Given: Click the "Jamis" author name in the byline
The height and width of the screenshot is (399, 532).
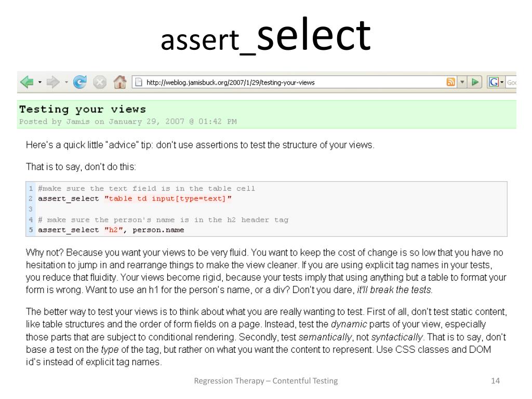Looking at the screenshot, I should point(78,122).
